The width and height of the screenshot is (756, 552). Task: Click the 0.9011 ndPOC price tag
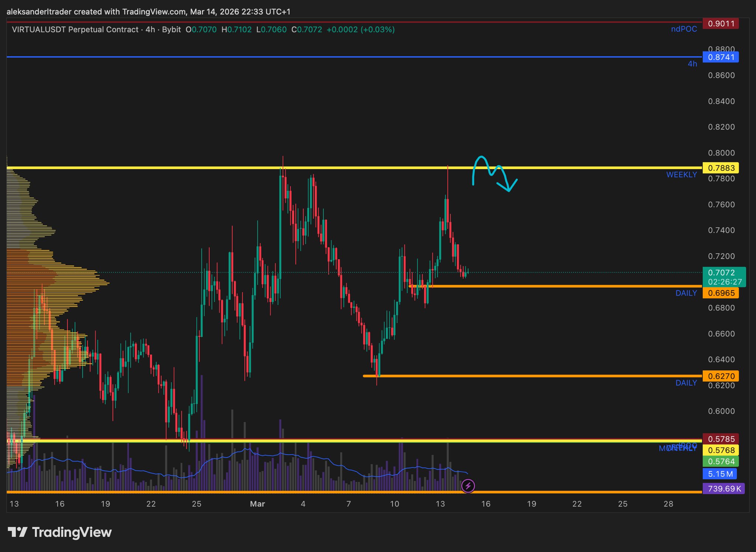click(x=721, y=24)
